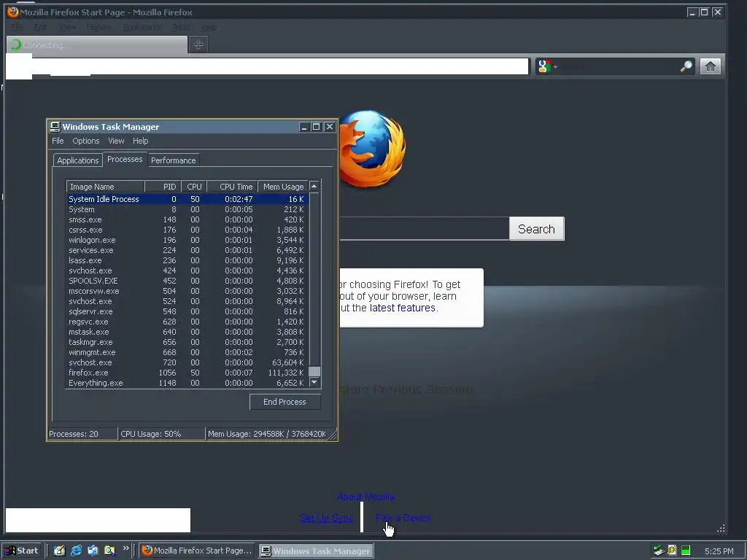Sort by Mem Usage column header
Image resolution: width=747 pixels, height=560 pixels.
coord(283,187)
